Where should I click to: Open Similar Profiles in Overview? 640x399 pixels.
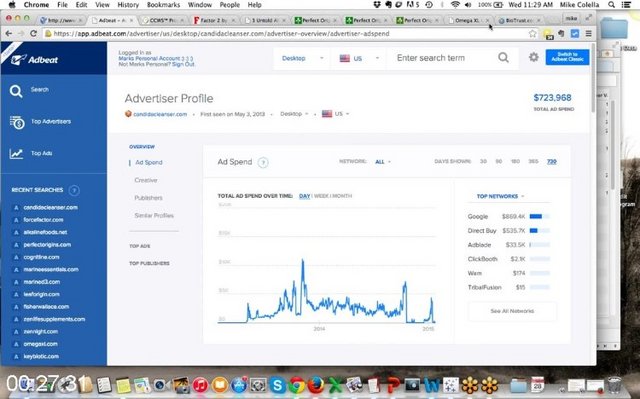pos(154,215)
